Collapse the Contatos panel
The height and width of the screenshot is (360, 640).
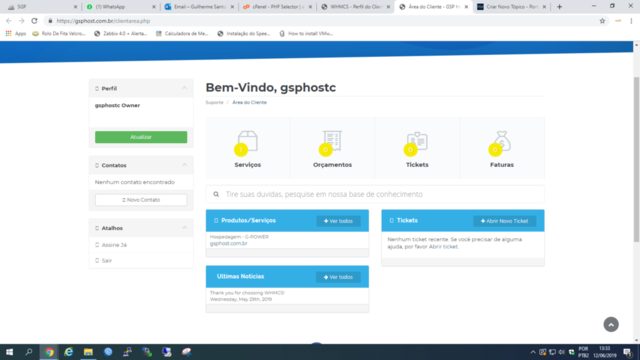click(184, 165)
